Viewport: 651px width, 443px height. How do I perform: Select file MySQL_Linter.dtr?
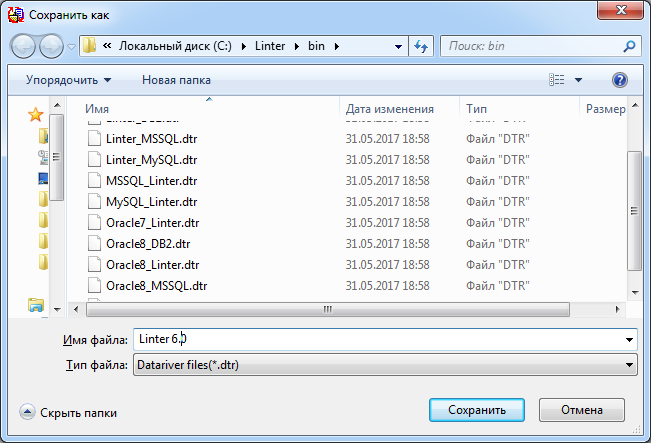(152, 202)
